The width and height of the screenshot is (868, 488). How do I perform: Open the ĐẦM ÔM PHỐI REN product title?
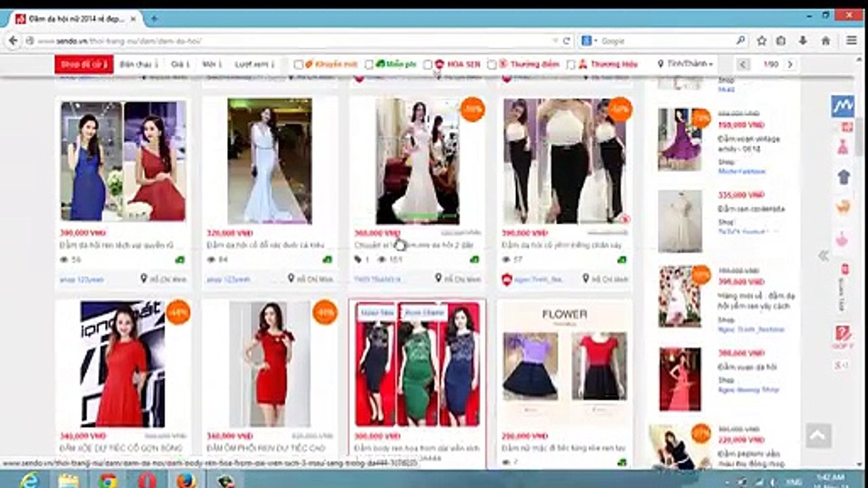coord(266,448)
